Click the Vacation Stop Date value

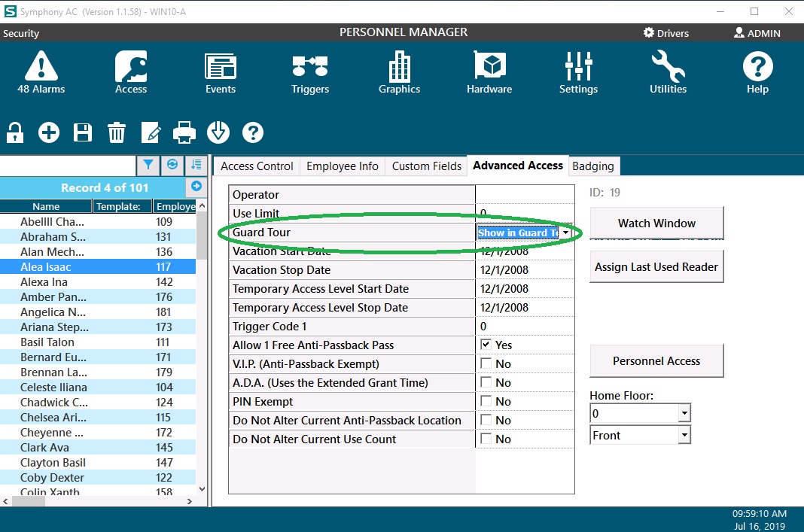point(525,270)
